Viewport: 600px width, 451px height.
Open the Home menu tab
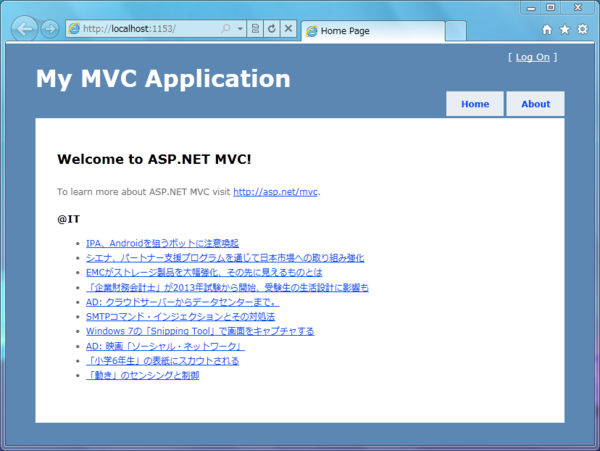click(x=475, y=104)
